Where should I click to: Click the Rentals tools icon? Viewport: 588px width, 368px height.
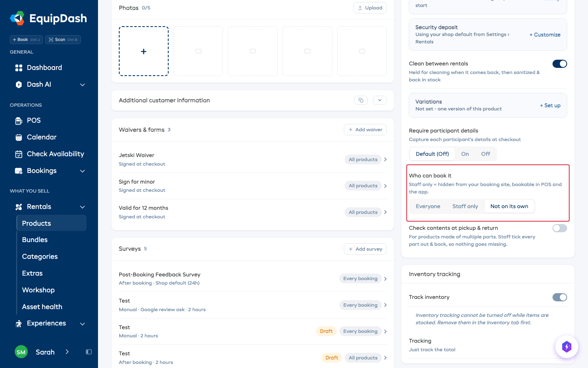click(19, 207)
